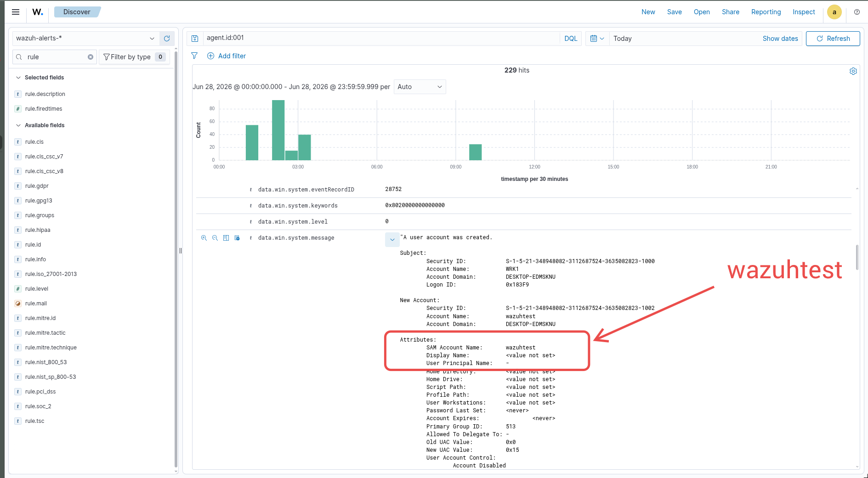Click Reporting in top menu
Screen dimensions: 868x478
click(x=766, y=12)
